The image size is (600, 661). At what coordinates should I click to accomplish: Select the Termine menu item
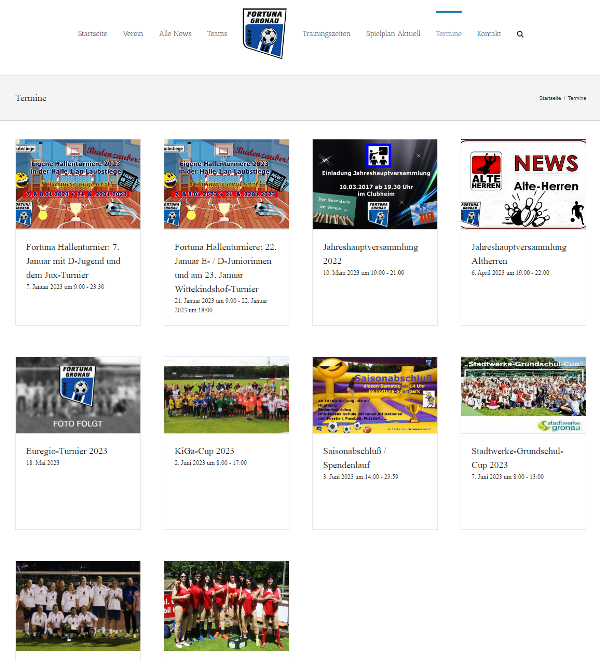click(x=449, y=33)
